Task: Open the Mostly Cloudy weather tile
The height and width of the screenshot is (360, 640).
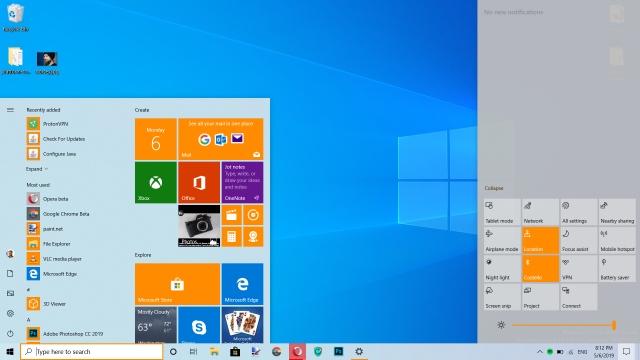Action: coord(156,325)
